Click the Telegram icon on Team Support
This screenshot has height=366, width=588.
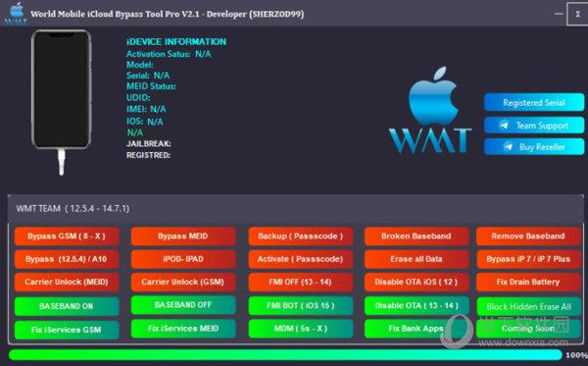coord(504,126)
